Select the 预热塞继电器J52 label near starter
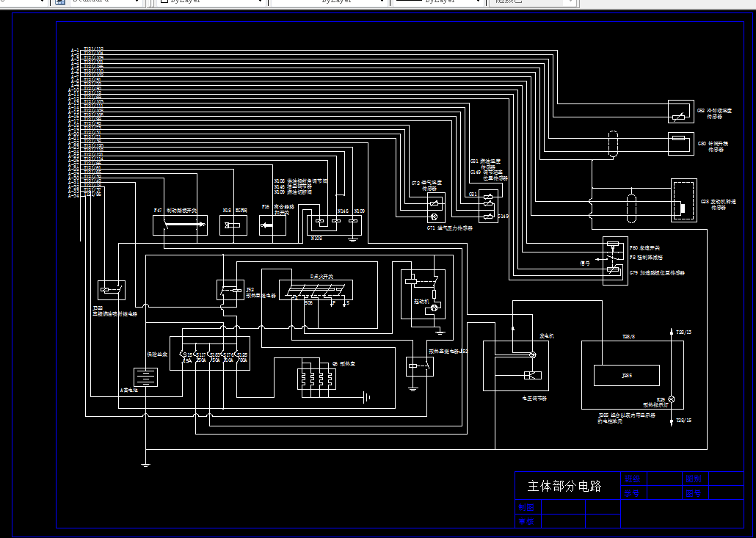Image resolution: width=756 pixels, height=538 pixels. 448,352
